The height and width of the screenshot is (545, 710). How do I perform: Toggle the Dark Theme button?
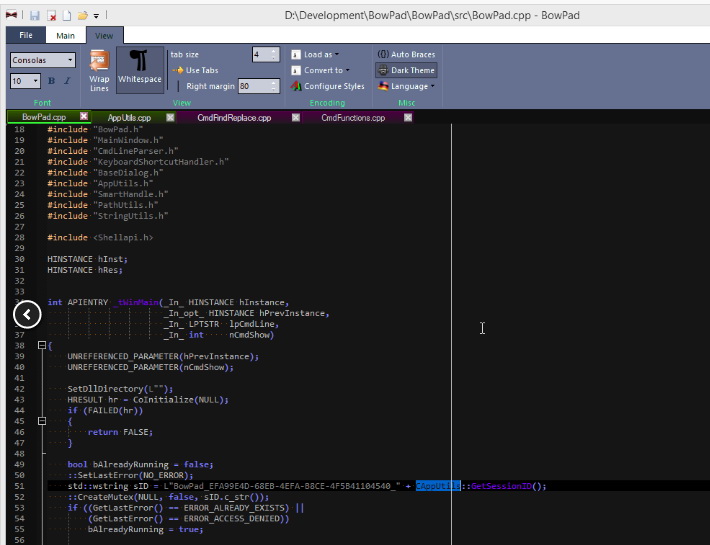405,70
